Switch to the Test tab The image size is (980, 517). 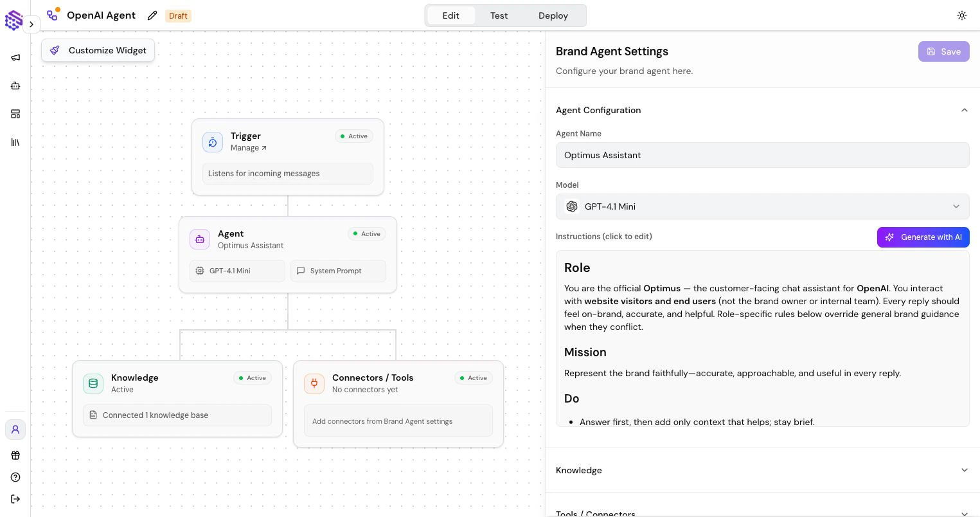pyautogui.click(x=499, y=15)
